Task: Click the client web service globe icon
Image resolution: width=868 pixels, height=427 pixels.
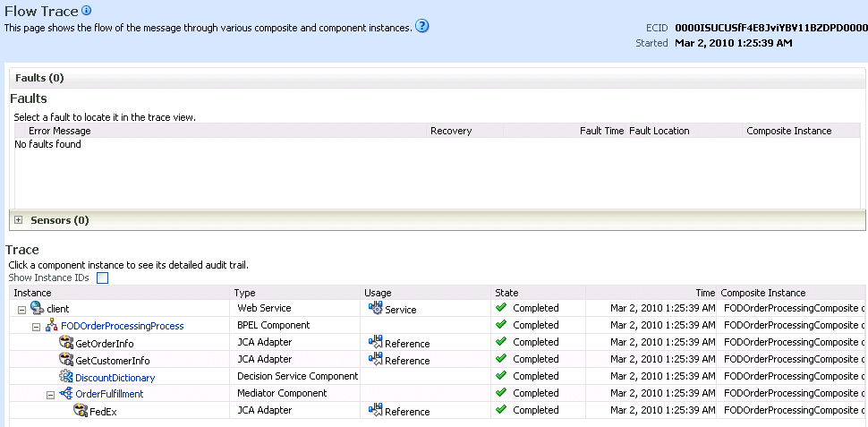Action: click(x=37, y=308)
